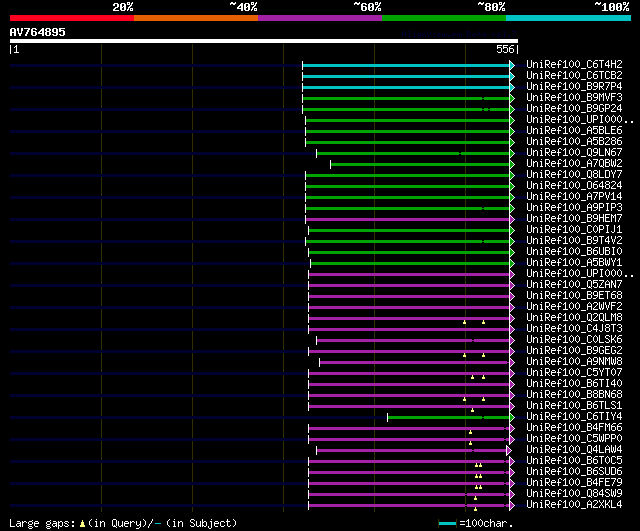Click UniRef100_B9GEG2 label

[x=574, y=351]
